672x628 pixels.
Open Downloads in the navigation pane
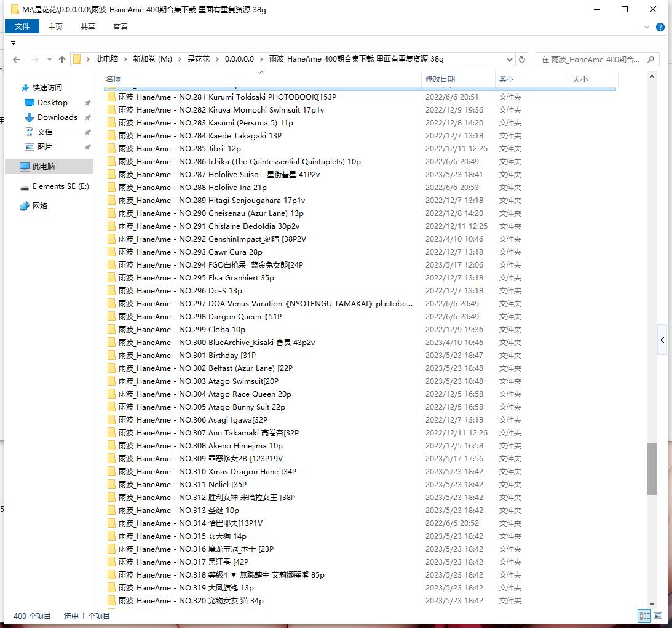click(57, 117)
